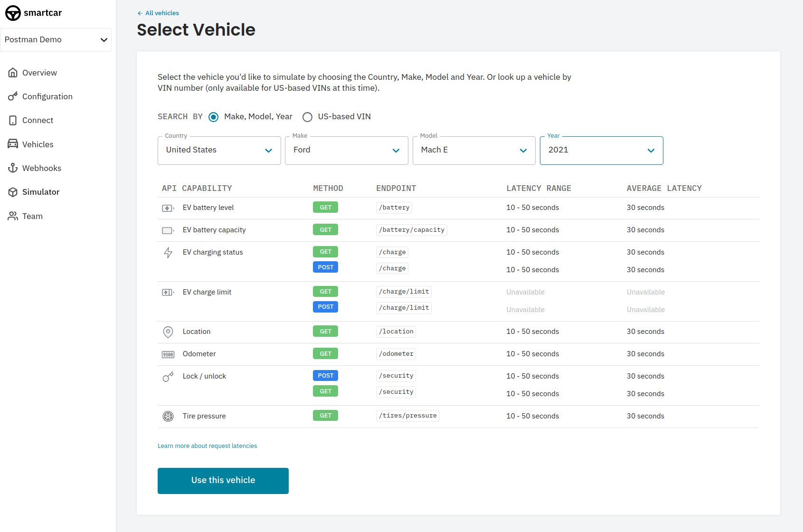
Task: Open Team in the sidebar
Action: (32, 216)
